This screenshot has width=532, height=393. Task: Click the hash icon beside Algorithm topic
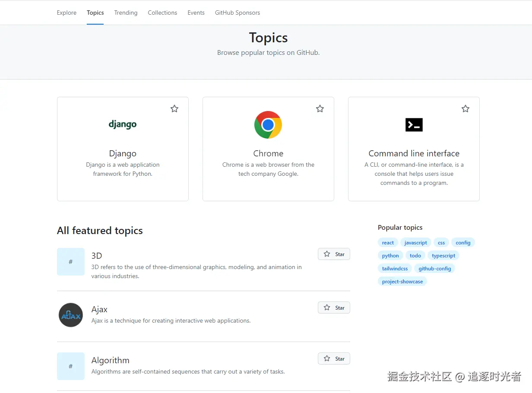click(71, 366)
